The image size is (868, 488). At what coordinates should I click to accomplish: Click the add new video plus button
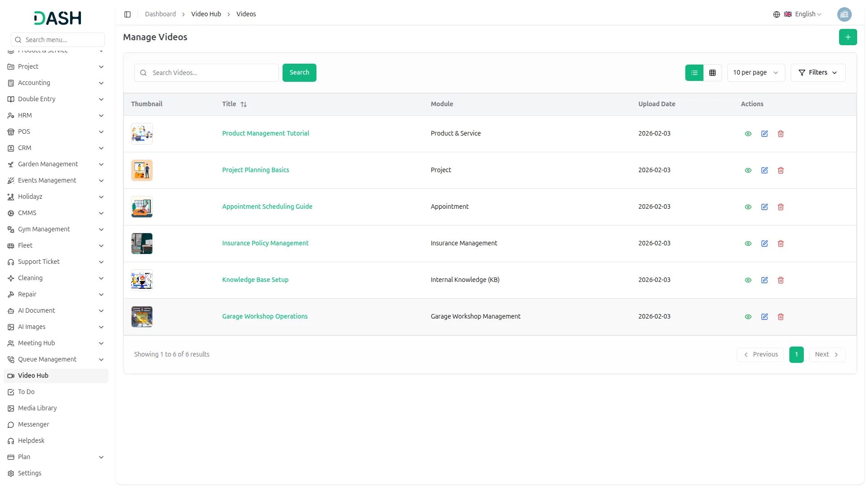848,37
